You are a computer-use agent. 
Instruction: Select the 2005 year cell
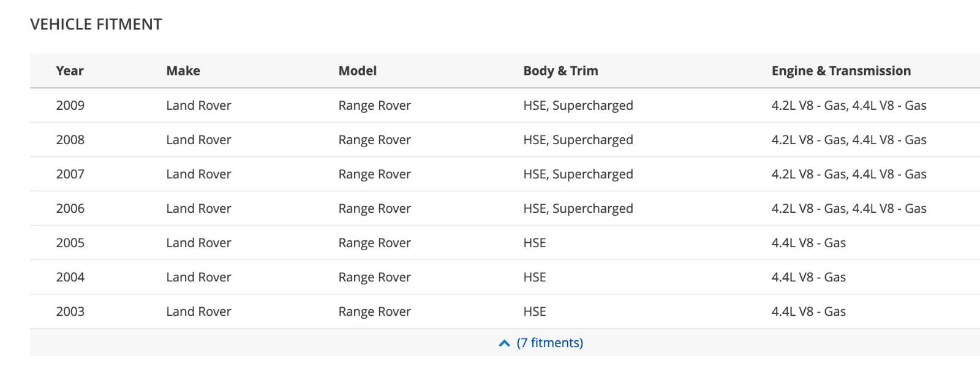coord(70,243)
